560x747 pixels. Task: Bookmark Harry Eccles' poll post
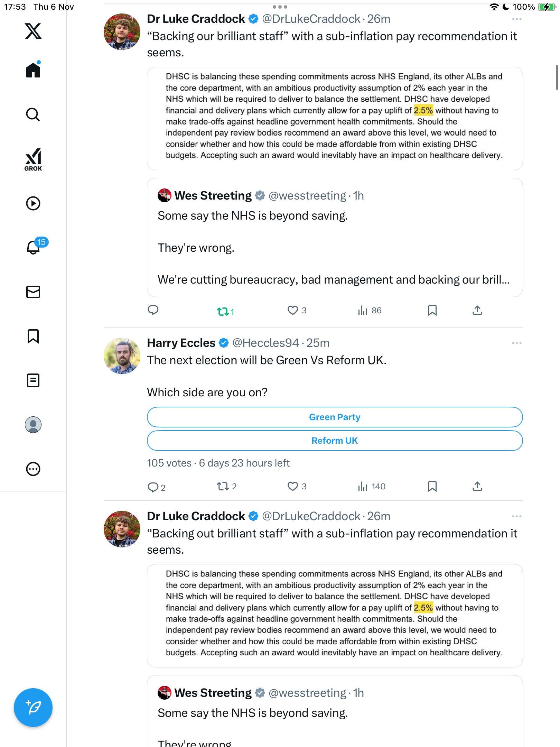pos(432,487)
